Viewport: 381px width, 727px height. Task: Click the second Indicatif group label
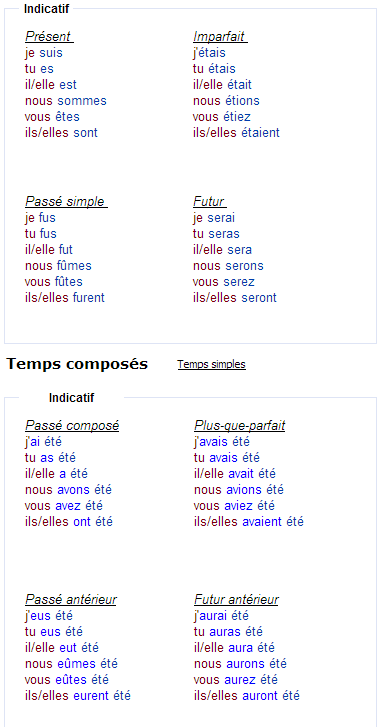71,398
